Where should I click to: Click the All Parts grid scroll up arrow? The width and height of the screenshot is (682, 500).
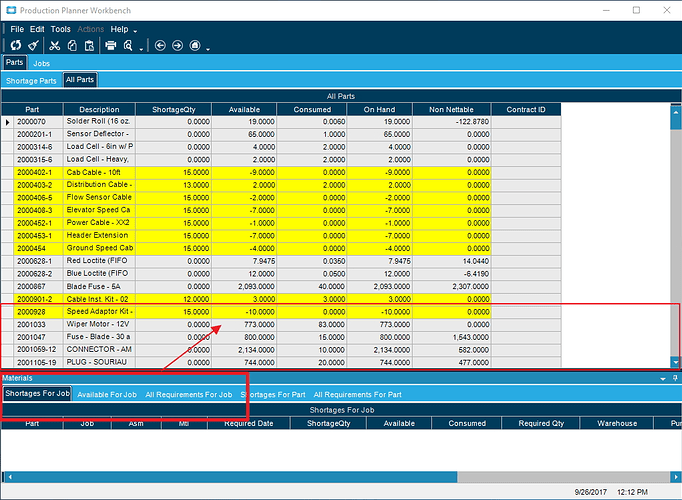tap(675, 111)
